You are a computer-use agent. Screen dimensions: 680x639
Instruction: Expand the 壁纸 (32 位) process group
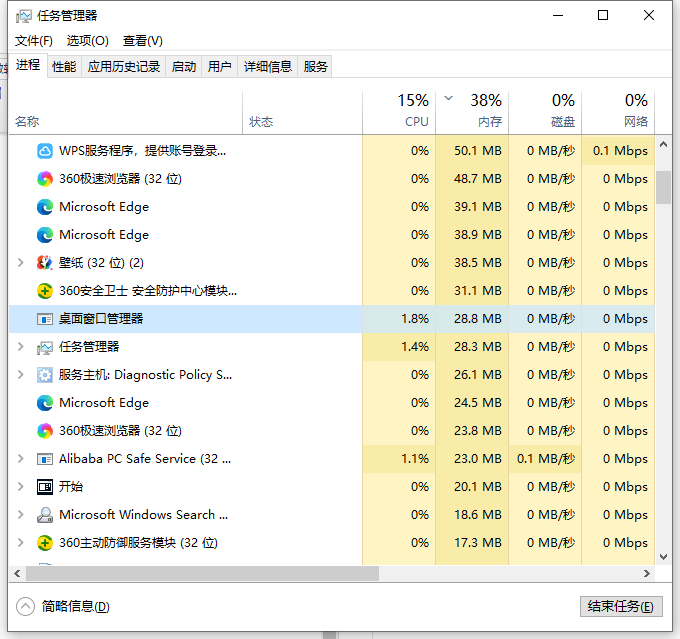coord(21,263)
